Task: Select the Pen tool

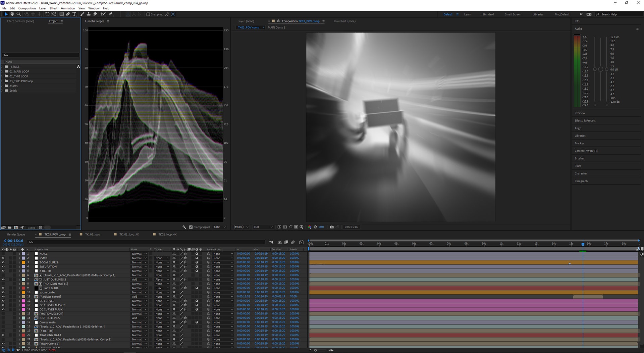Action: click(68, 14)
